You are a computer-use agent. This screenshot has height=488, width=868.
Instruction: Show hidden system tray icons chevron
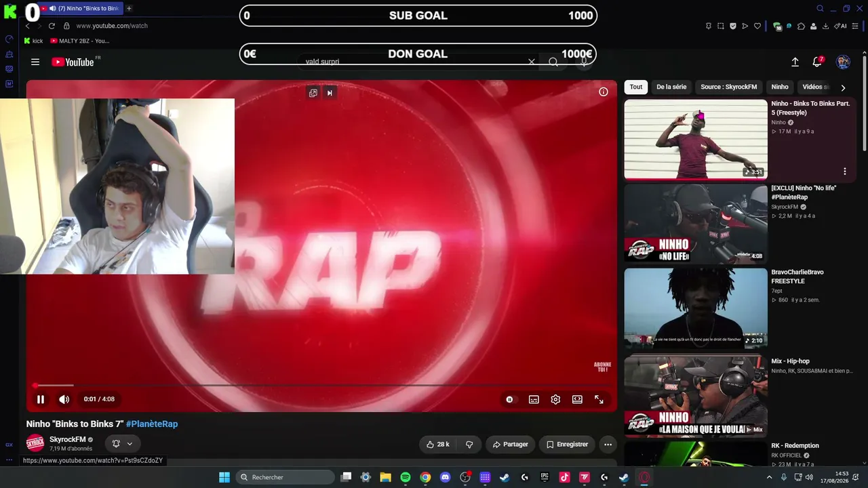(x=769, y=477)
